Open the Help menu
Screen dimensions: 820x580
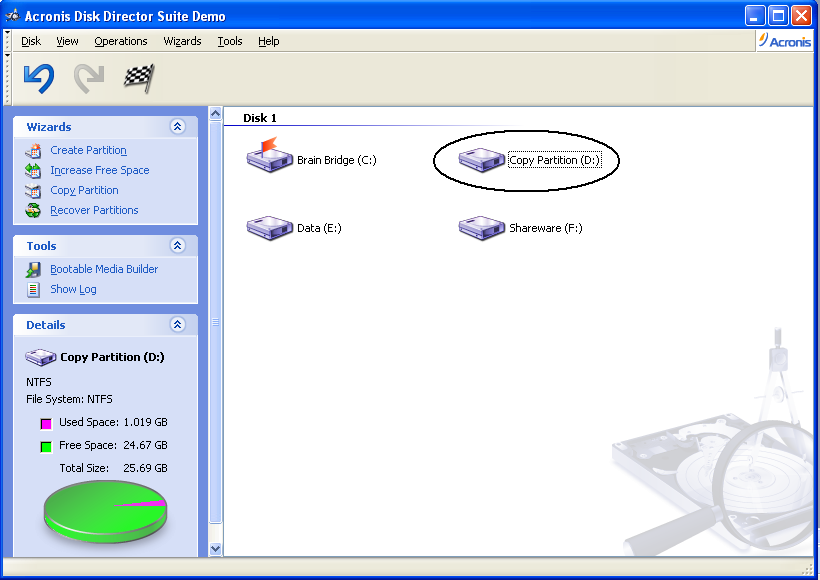pos(269,41)
